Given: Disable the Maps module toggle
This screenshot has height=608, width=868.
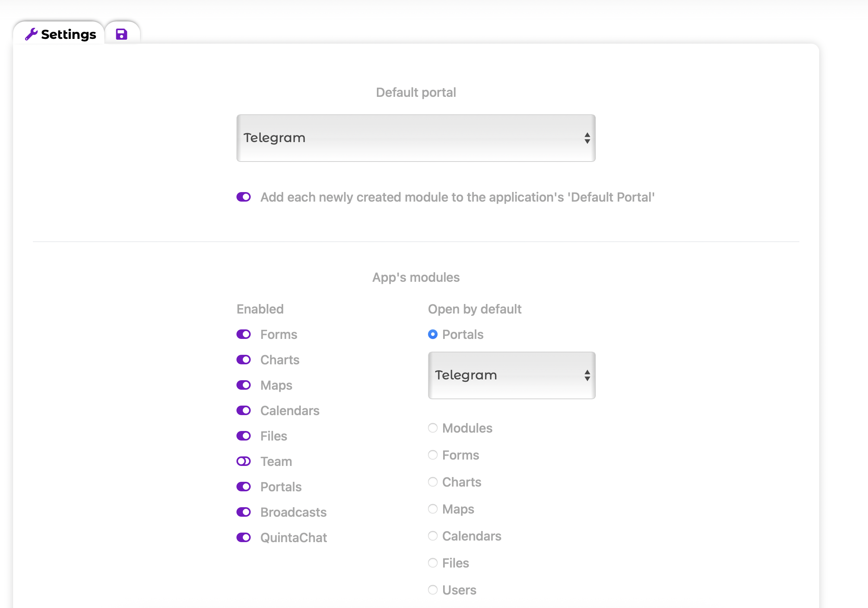Looking at the screenshot, I should point(244,385).
